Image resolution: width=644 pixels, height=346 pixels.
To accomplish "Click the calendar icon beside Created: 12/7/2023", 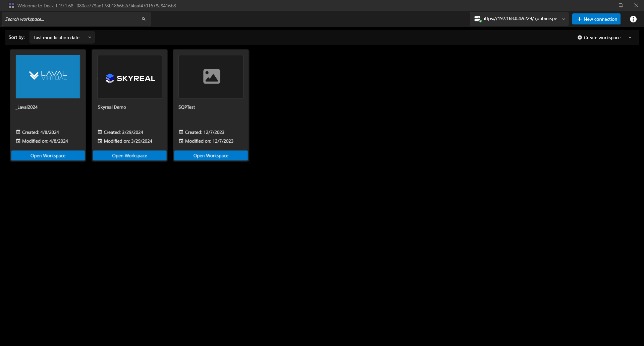I will 181,132.
